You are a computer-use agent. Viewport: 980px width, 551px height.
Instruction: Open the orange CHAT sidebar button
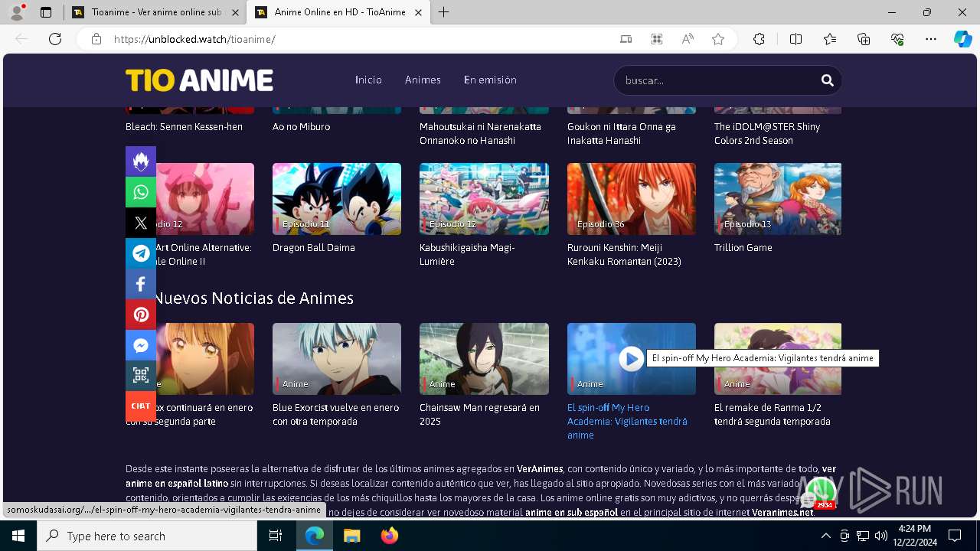click(141, 406)
